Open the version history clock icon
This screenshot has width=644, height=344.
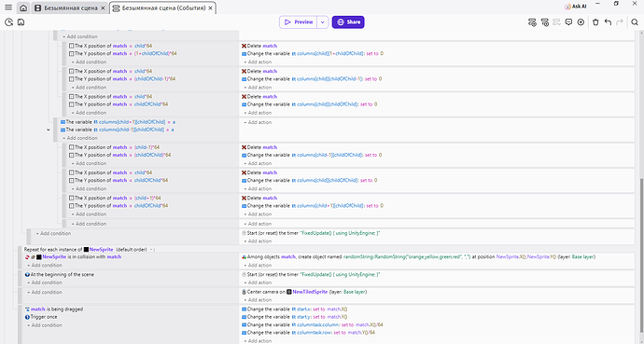point(9,22)
